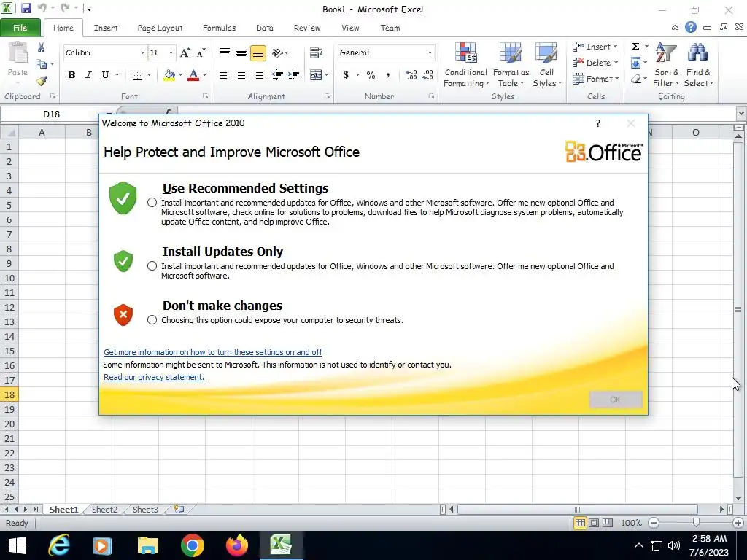Switch to the Insert ribbon tab
This screenshot has height=560, width=747.
[x=105, y=28]
